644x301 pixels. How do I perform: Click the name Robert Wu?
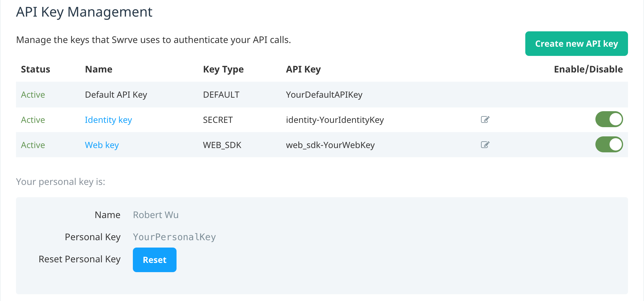156,215
